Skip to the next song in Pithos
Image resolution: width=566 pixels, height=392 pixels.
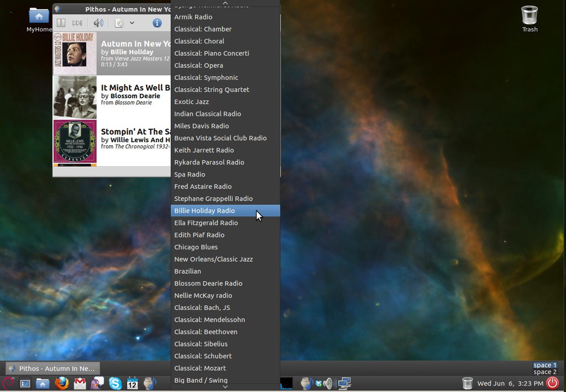coord(77,23)
